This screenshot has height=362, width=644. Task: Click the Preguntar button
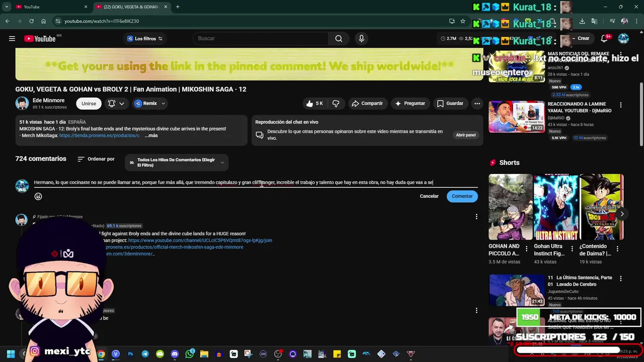click(x=410, y=104)
